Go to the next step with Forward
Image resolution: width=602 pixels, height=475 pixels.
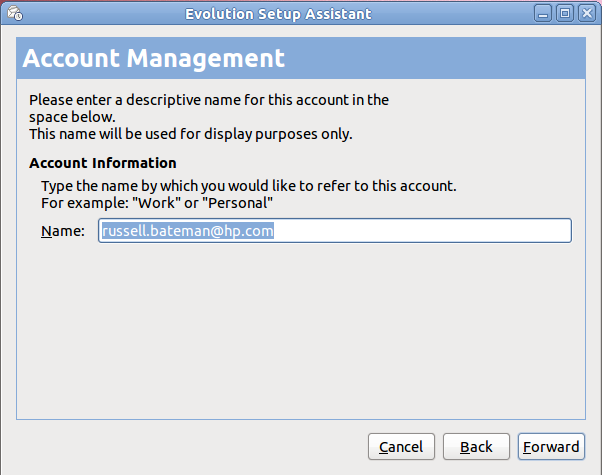551,447
